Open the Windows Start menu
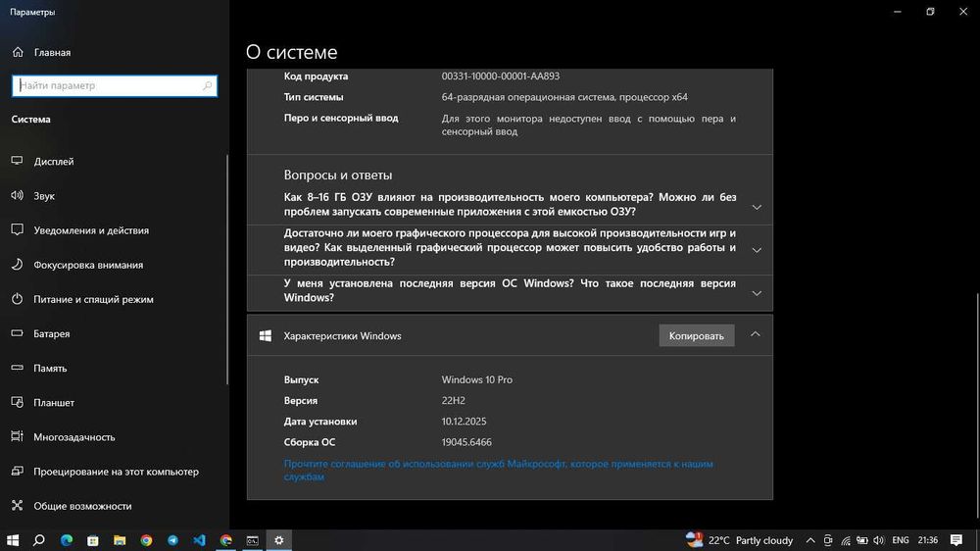This screenshot has width=980, height=551. tap(13, 540)
